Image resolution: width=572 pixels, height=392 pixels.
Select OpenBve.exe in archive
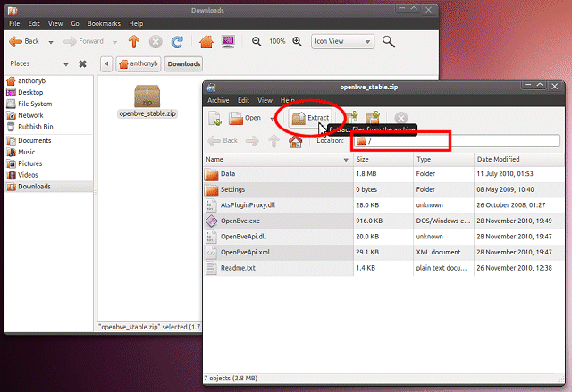pyautogui.click(x=384, y=221)
